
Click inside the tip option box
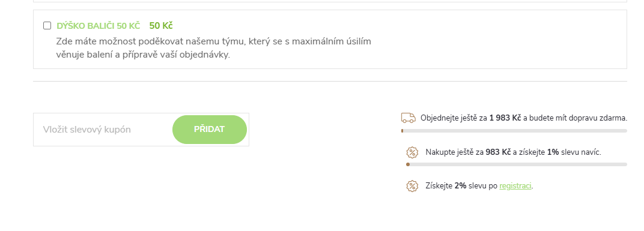pyautogui.click(x=330, y=40)
